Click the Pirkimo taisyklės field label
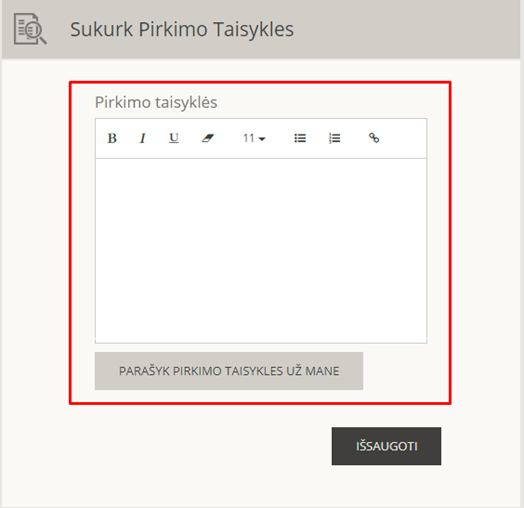524x508 pixels. (x=156, y=102)
